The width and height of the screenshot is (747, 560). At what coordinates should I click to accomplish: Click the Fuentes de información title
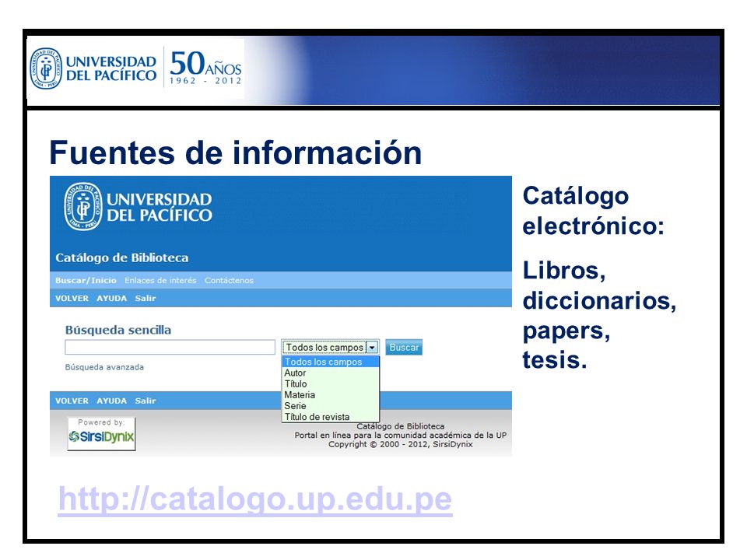point(236,153)
